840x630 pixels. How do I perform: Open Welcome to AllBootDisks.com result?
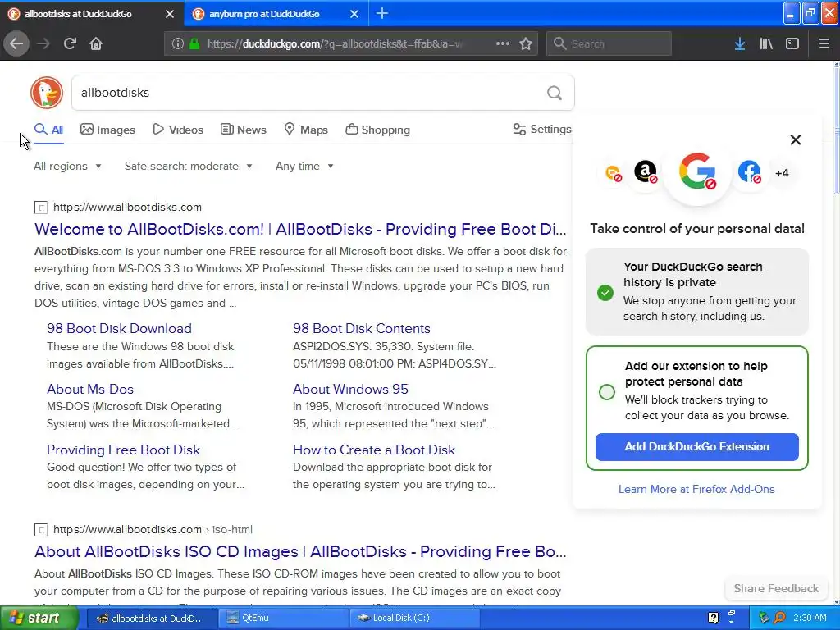[300, 230]
